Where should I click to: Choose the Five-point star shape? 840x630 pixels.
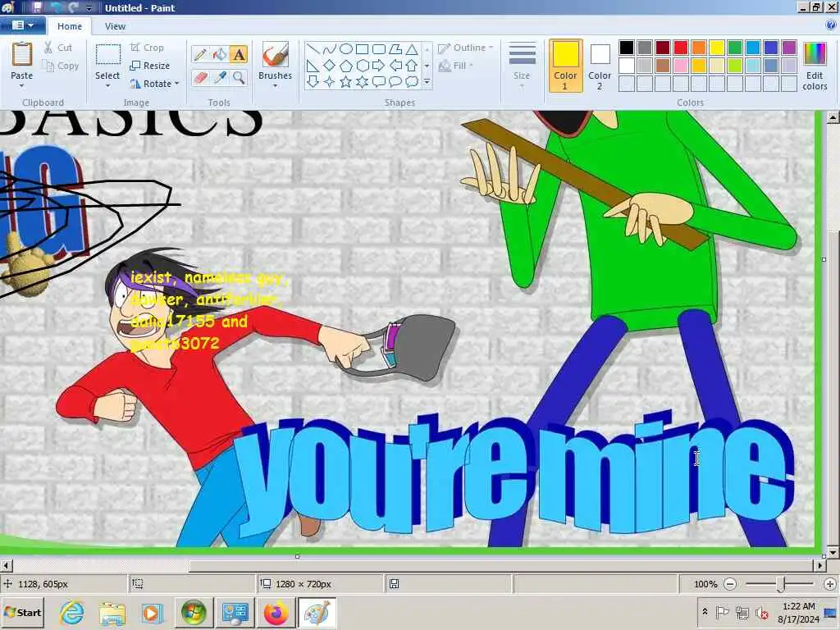click(x=346, y=81)
